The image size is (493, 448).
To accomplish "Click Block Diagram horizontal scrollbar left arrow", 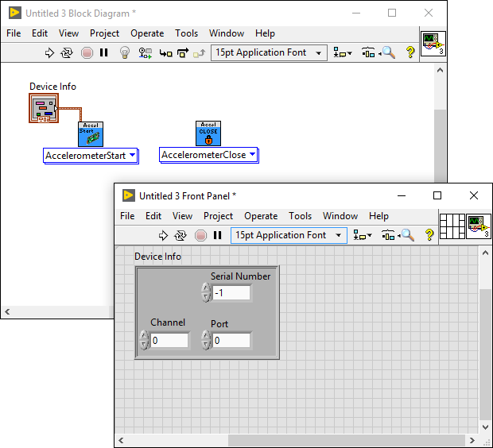I will point(7,311).
